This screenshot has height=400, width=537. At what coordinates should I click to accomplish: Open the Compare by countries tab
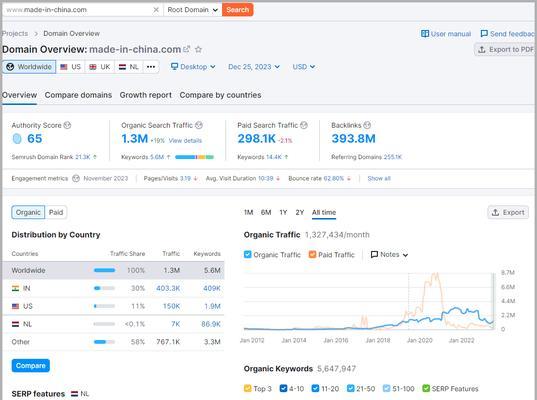coord(220,95)
